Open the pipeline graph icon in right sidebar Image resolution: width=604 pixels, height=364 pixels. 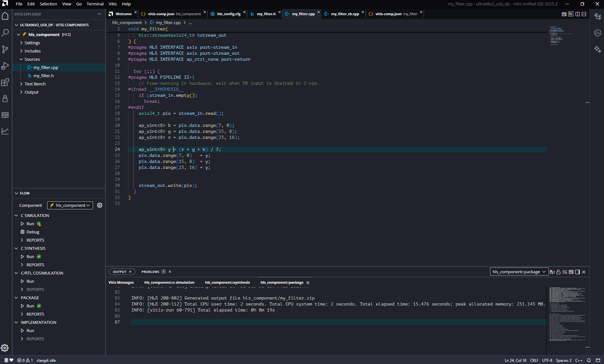598,16
